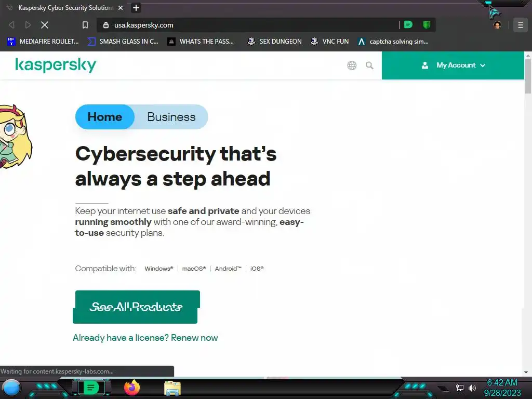Stop page loading with the X icon
Viewport: 532px width, 399px height.
coord(45,25)
